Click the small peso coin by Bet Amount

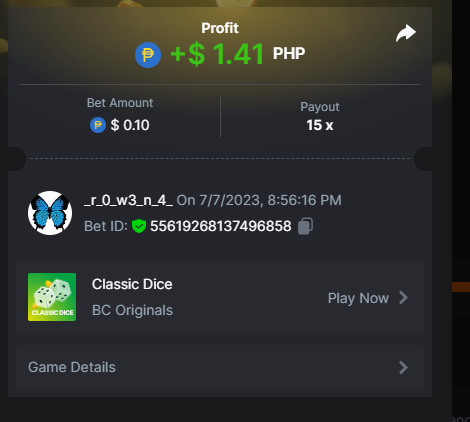tap(98, 125)
